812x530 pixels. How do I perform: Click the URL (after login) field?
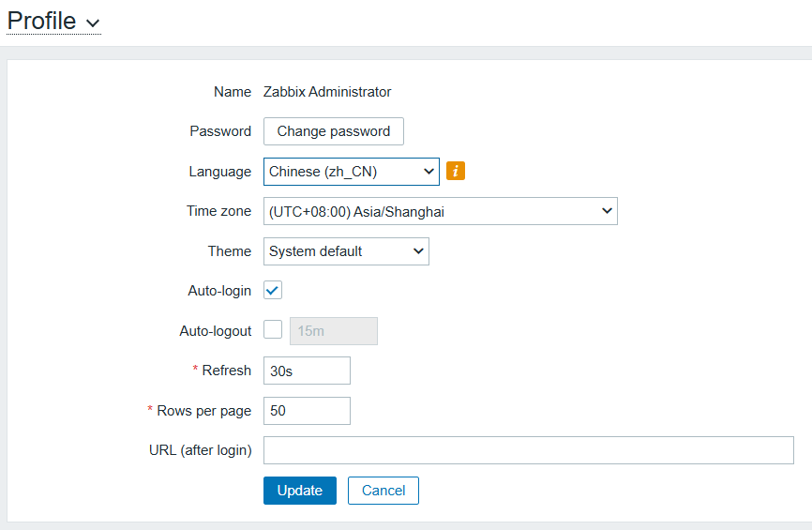point(529,450)
